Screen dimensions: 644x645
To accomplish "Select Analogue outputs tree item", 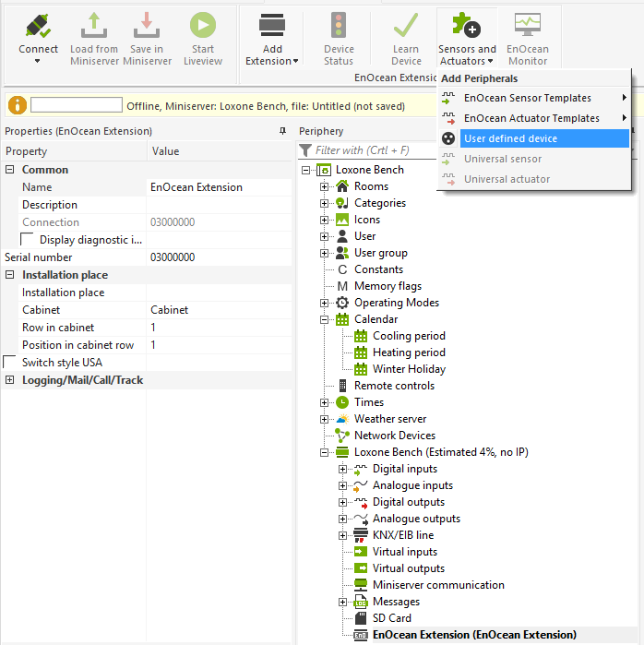I will tap(416, 519).
